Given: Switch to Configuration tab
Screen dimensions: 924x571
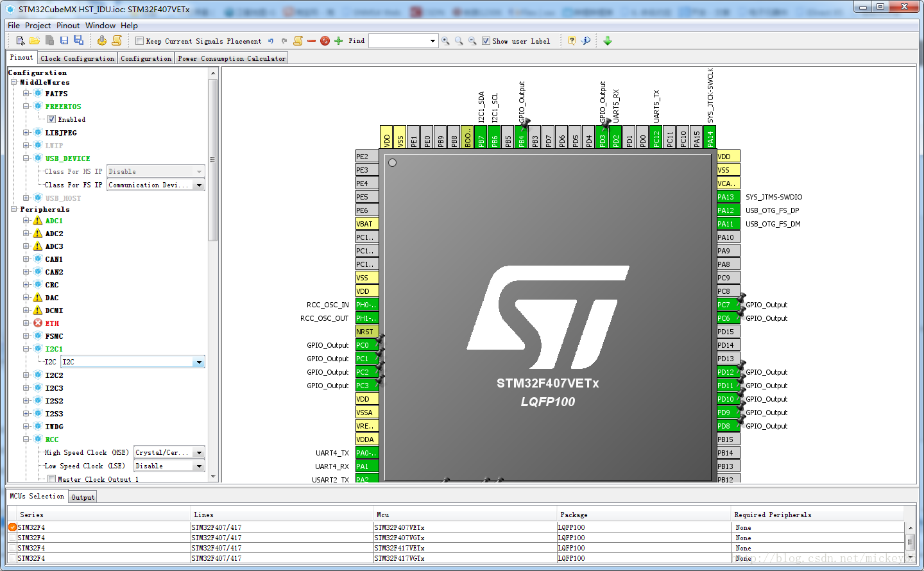Looking at the screenshot, I should pos(146,58).
